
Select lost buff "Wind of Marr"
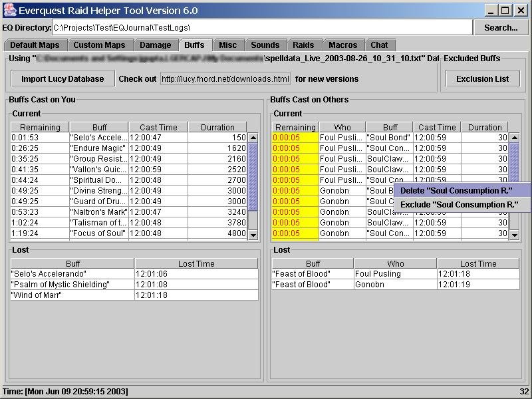click(x=134, y=295)
